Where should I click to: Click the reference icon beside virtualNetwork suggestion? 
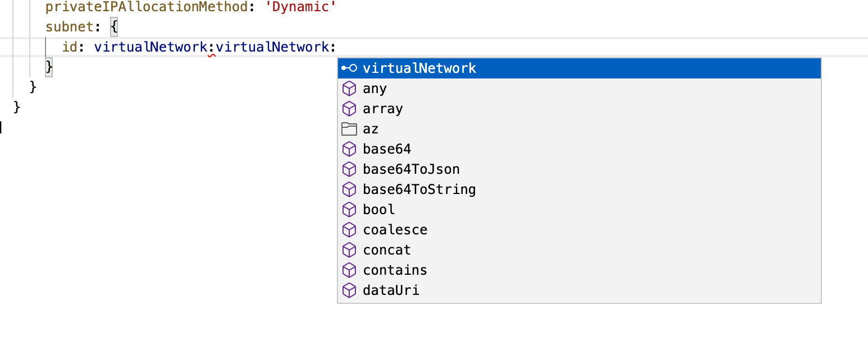coord(349,68)
